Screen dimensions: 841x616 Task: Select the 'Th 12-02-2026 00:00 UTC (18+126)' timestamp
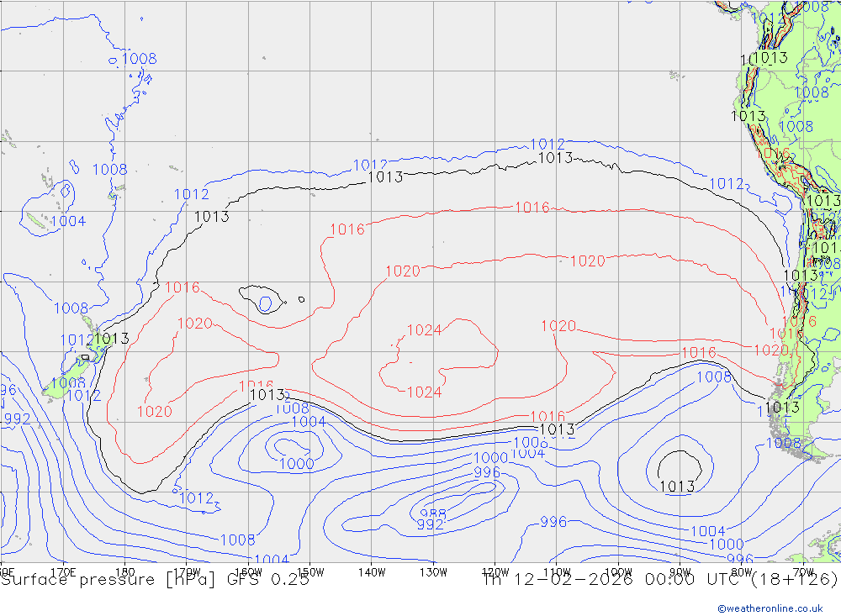tap(660, 580)
